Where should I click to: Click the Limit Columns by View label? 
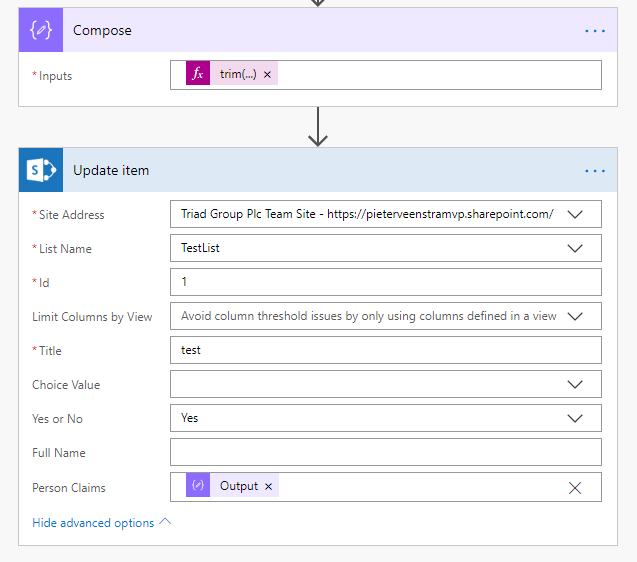click(92, 317)
